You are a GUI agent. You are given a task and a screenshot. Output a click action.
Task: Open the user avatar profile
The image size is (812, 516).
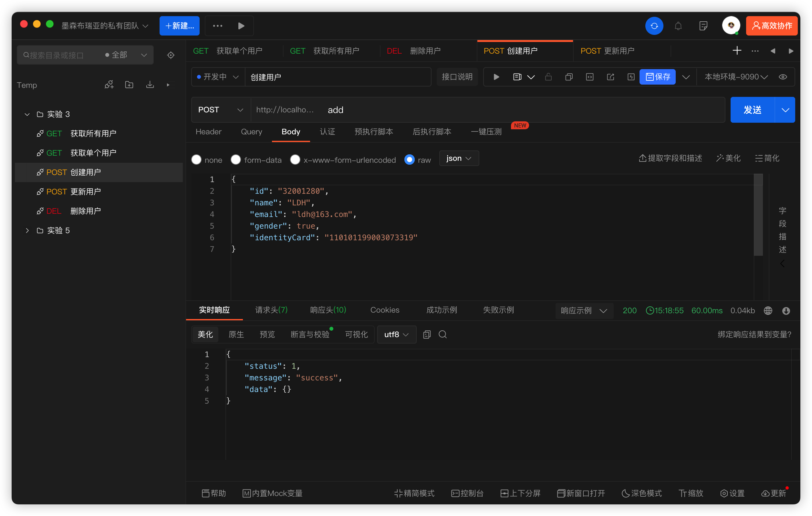click(x=731, y=25)
